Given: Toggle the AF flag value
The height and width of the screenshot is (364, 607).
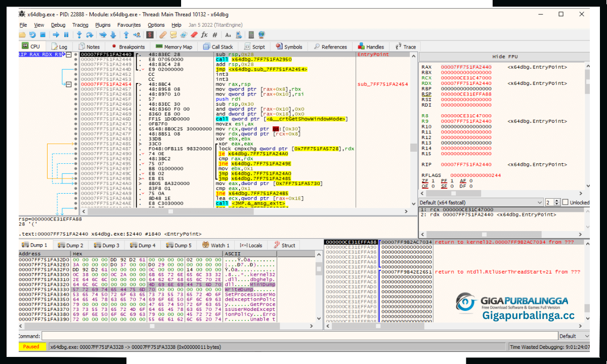Looking at the screenshot, I should click(x=470, y=180).
